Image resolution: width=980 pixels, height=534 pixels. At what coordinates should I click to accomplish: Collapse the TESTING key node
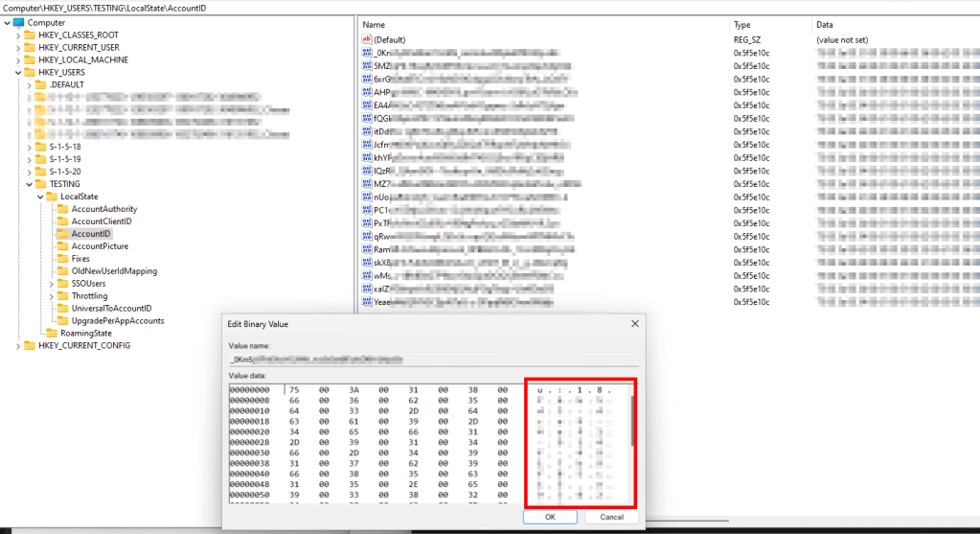point(29,184)
